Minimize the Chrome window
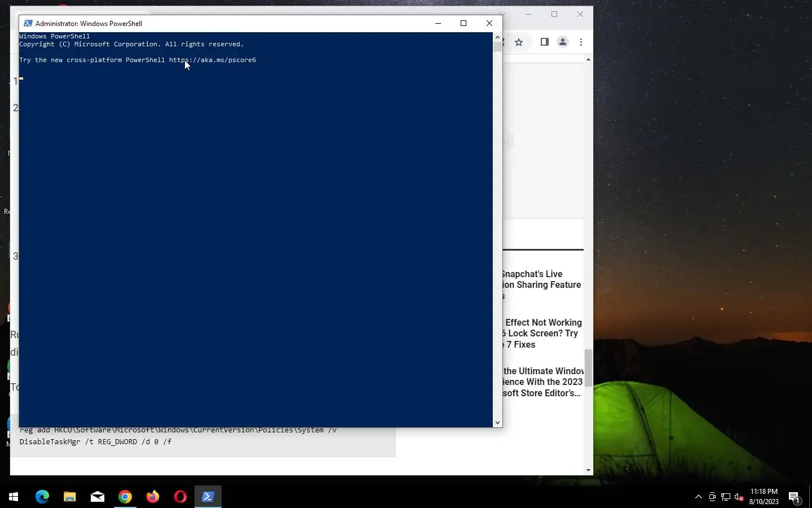Screen dimensions: 812x508 (528, 14)
